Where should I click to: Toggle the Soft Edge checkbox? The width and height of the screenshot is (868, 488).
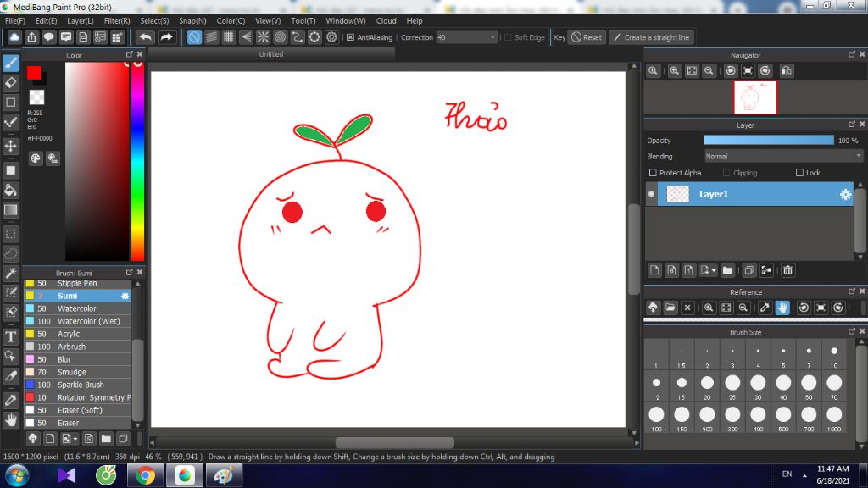click(509, 37)
